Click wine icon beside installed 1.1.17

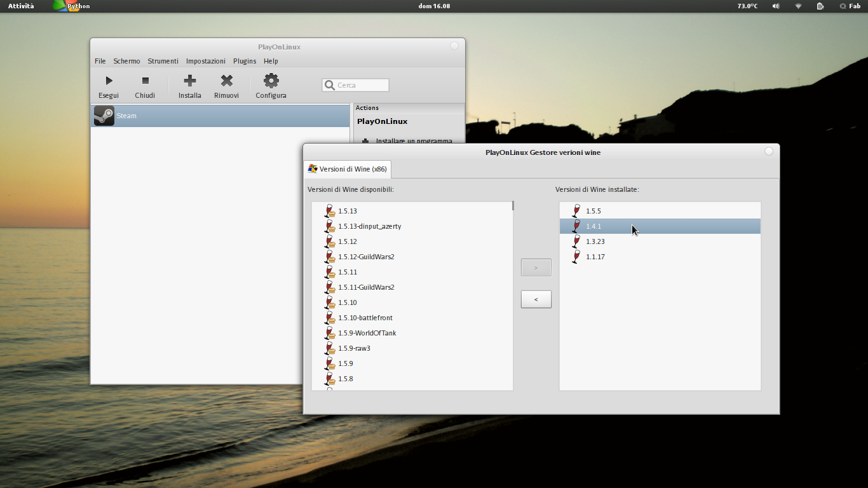click(576, 257)
